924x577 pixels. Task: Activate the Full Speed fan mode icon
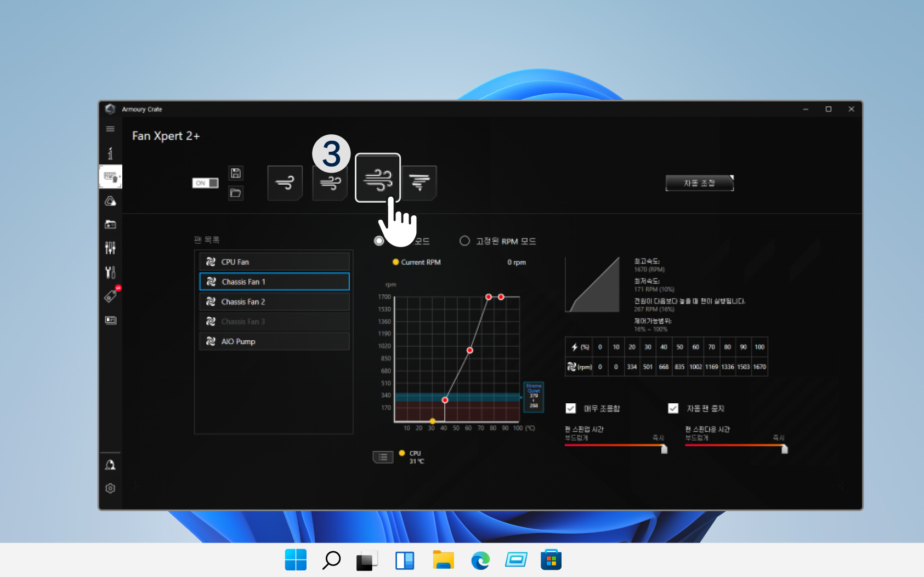click(419, 182)
